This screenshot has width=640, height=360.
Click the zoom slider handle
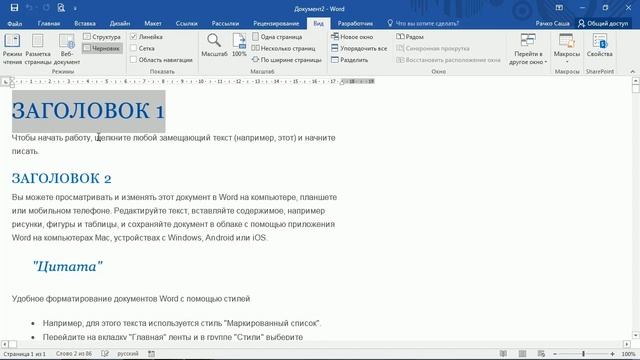[583, 354]
